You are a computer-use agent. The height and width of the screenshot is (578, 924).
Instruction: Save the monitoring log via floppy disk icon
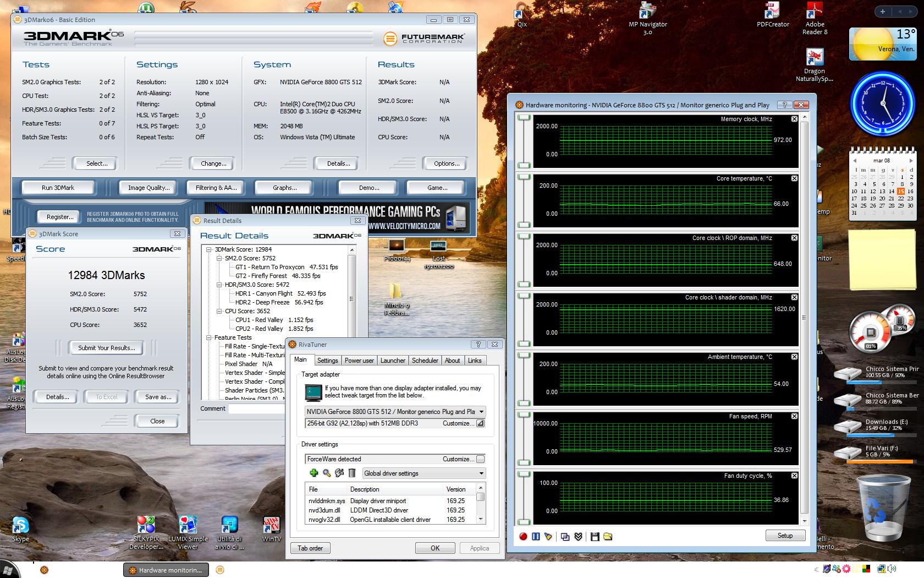point(595,536)
